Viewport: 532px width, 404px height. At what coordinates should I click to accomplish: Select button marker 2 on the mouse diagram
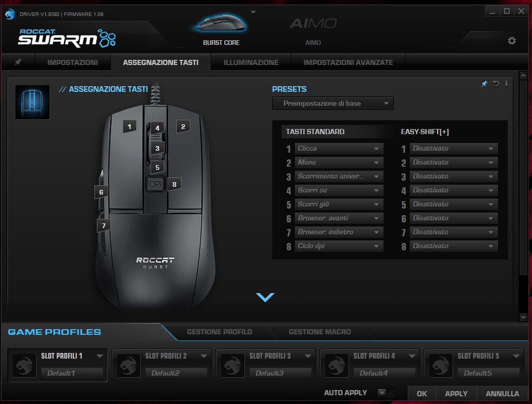click(x=183, y=126)
